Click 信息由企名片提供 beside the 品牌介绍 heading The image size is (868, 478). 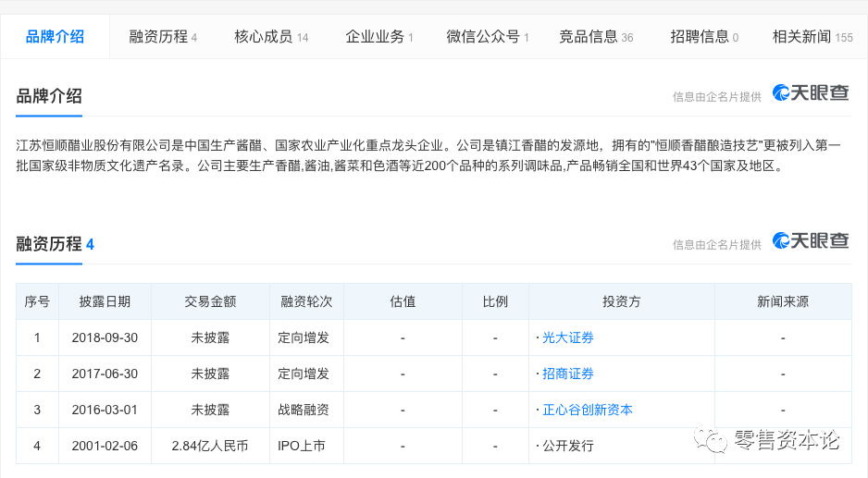tap(717, 97)
